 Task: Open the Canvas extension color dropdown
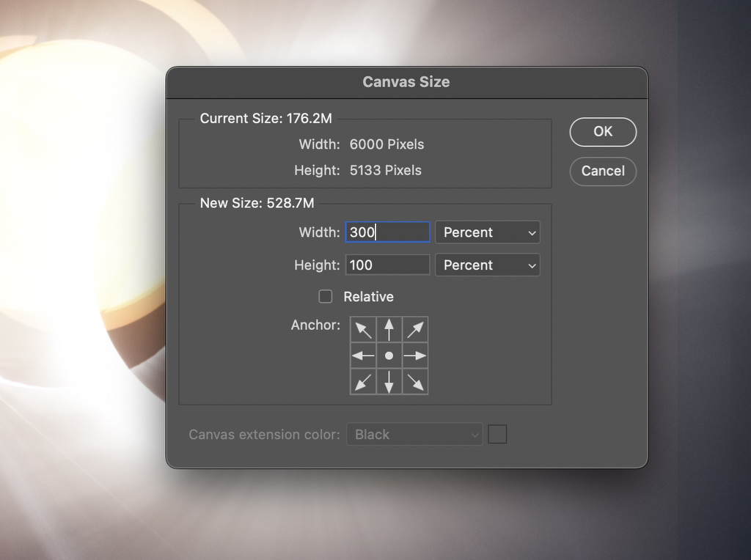point(414,434)
